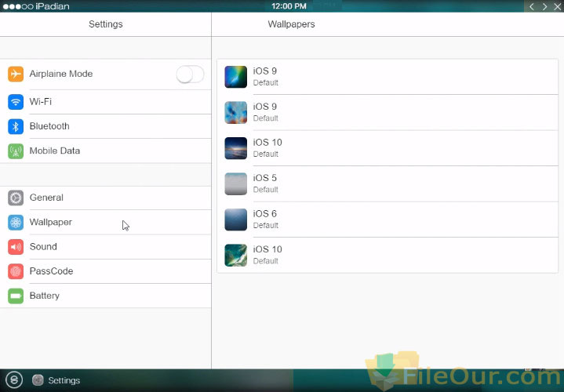Click the red Sound speaker icon
Image resolution: width=564 pixels, height=392 pixels.
pos(16,247)
